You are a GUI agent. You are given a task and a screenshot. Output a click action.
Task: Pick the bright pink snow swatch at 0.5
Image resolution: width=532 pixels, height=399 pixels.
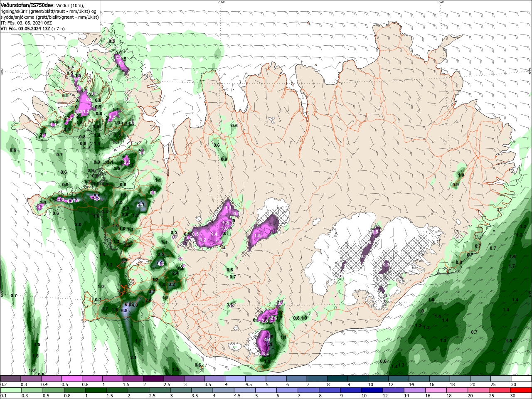pyautogui.click(x=71, y=379)
